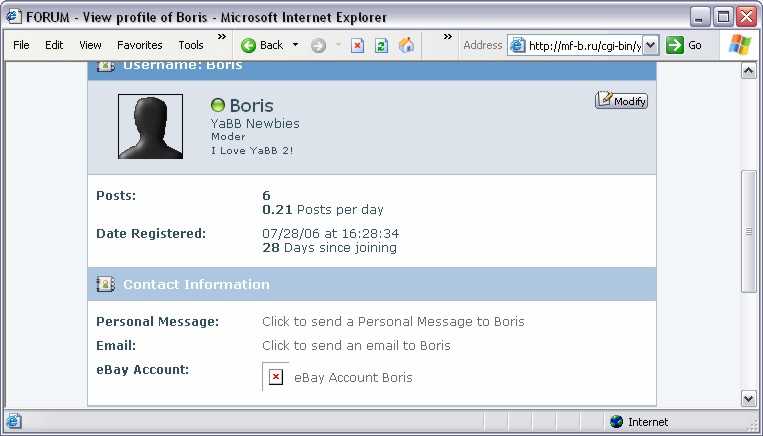Click the 'Personal Message:' label

[x=158, y=322]
